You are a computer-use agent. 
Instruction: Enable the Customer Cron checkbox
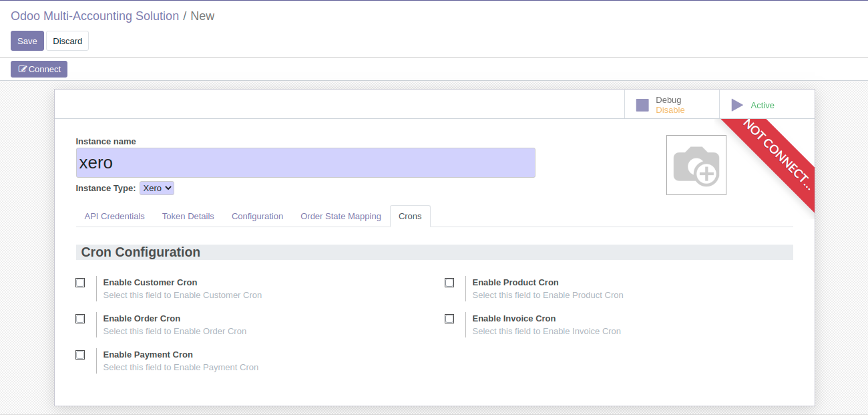click(x=80, y=283)
